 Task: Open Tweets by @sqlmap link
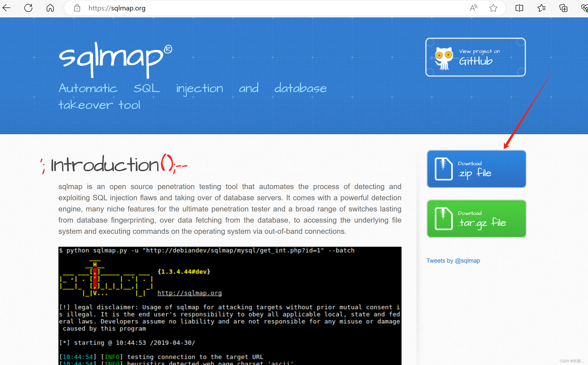point(453,261)
